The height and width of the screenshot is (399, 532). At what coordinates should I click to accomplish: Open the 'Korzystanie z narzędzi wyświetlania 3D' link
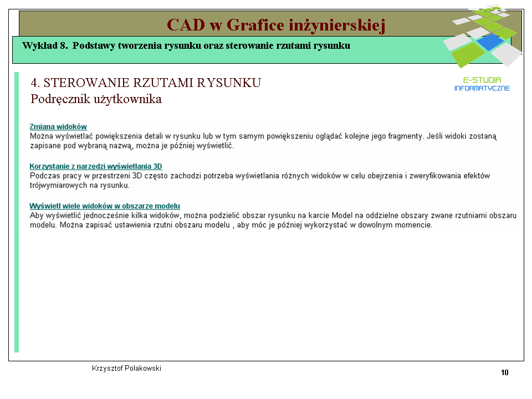coord(96,166)
